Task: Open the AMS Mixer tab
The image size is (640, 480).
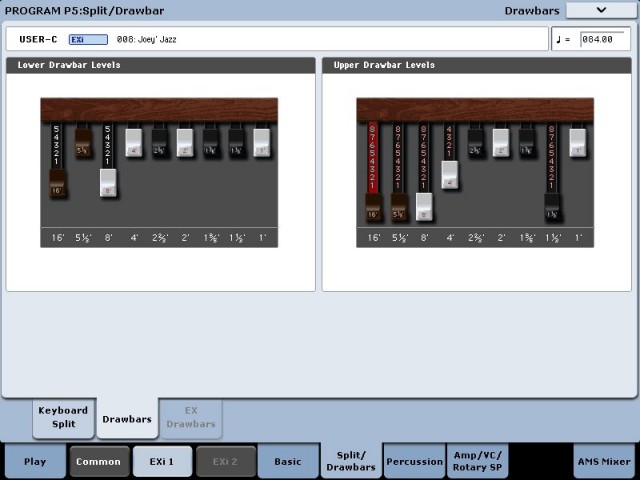Action: click(x=603, y=462)
